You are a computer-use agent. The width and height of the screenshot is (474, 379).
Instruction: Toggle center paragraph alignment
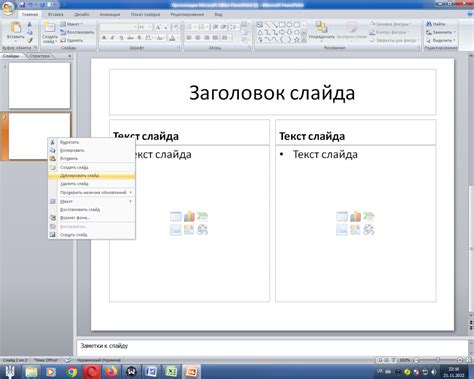point(198,38)
